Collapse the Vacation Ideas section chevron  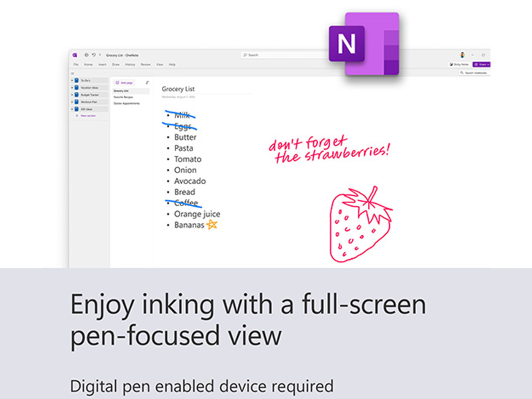pos(72,87)
